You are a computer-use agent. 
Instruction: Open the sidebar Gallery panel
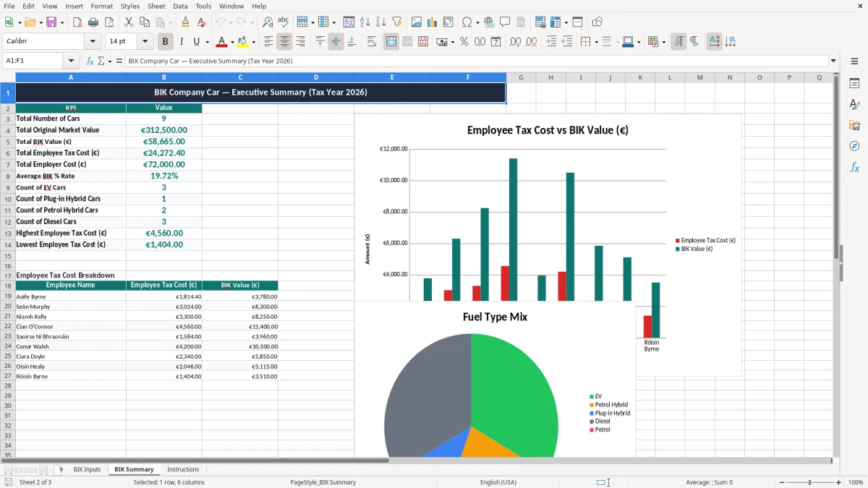[854, 126]
